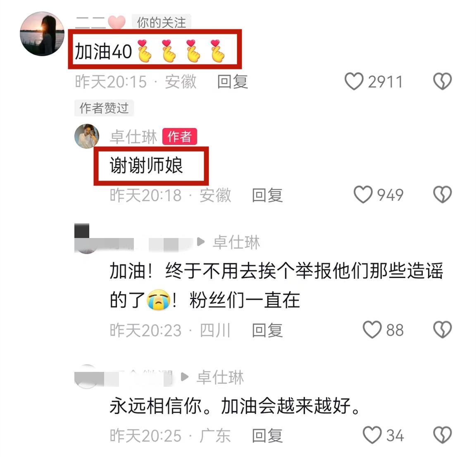Dislike the 加油40 comment via broken heart
Screen dimensions: 476x457
tap(442, 81)
